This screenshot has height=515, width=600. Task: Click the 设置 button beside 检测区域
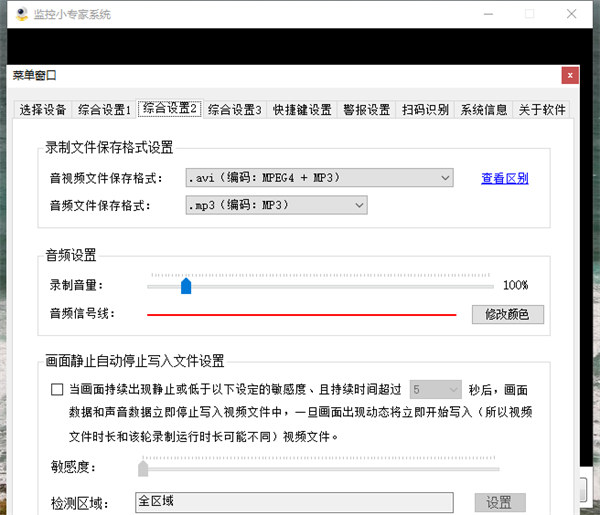[500, 502]
